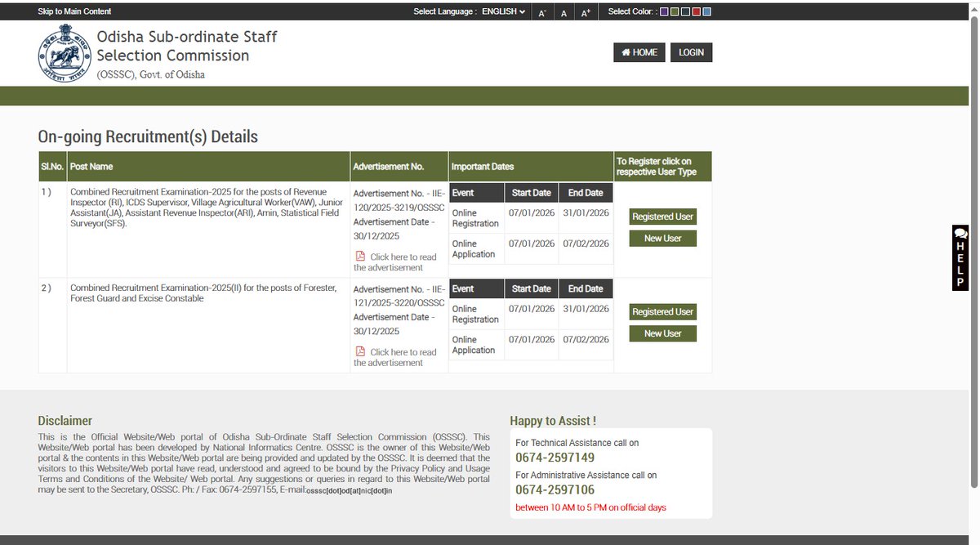980x545 pixels.
Task: Decrease font size with A- button
Action: (542, 12)
